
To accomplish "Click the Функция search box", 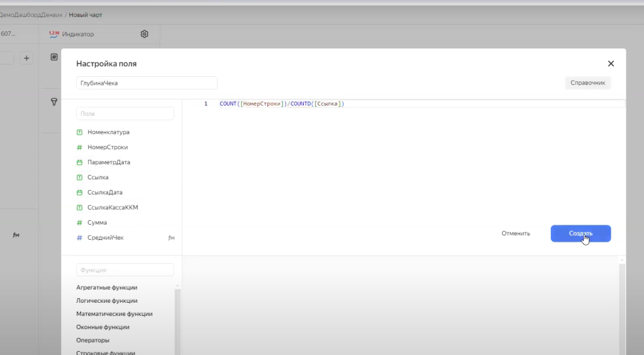I will [x=125, y=270].
